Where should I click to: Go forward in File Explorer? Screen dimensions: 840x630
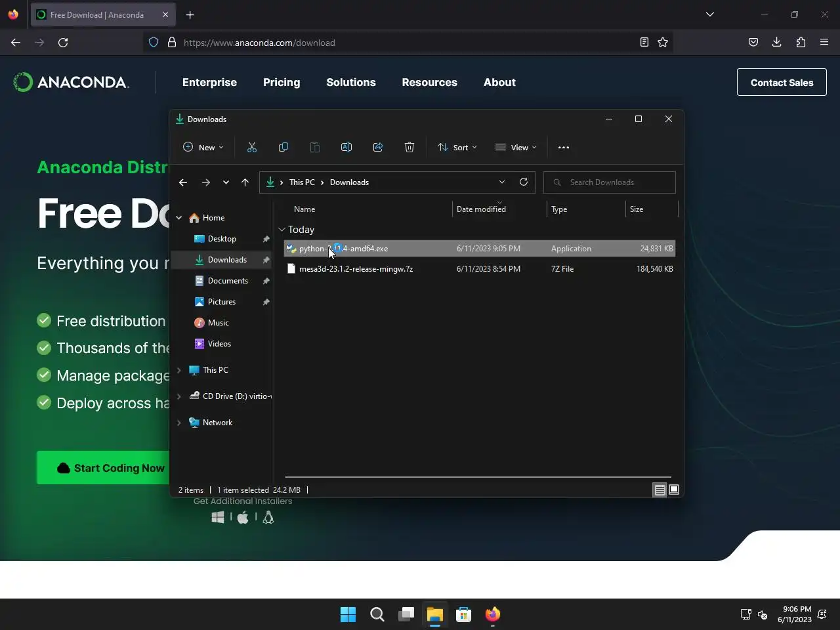[x=206, y=182]
